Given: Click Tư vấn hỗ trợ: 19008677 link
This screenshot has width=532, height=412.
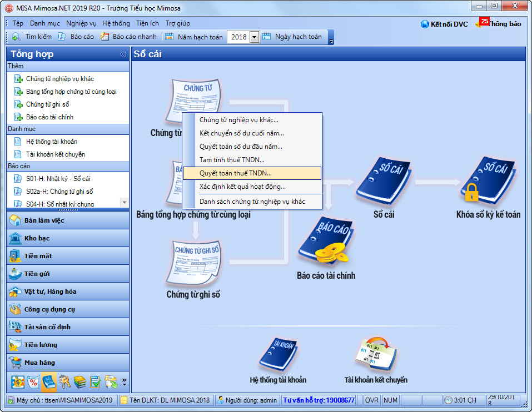Looking at the screenshot, I should (x=319, y=400).
